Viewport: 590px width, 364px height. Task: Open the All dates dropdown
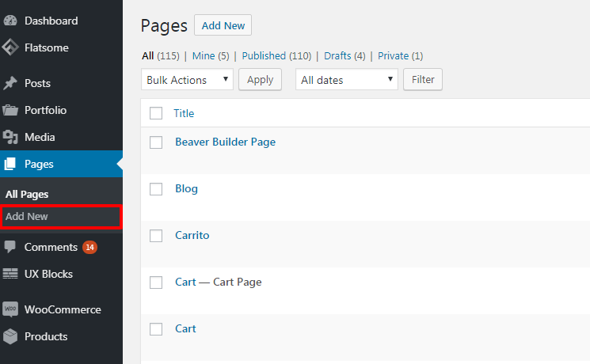coord(347,80)
